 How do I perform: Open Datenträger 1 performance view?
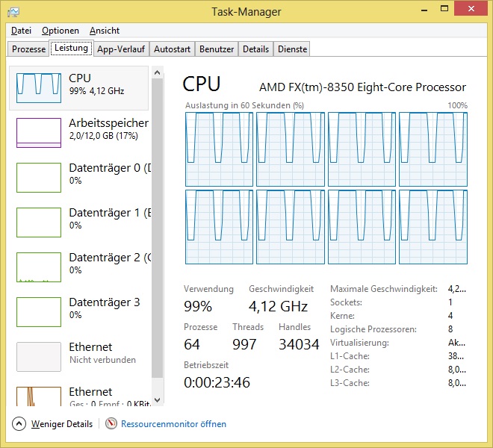(82, 220)
